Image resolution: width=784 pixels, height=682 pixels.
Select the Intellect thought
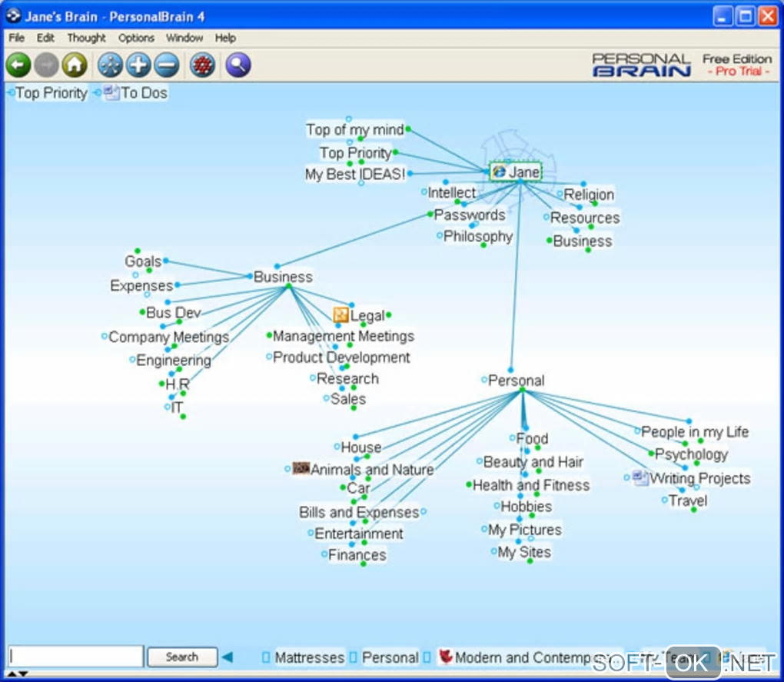452,192
